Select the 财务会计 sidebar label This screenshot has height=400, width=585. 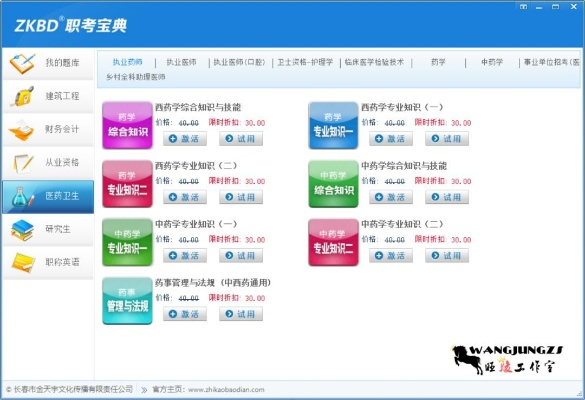point(62,129)
